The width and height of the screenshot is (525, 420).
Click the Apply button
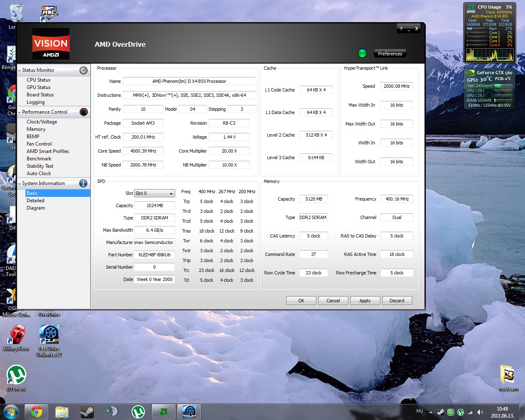point(365,301)
